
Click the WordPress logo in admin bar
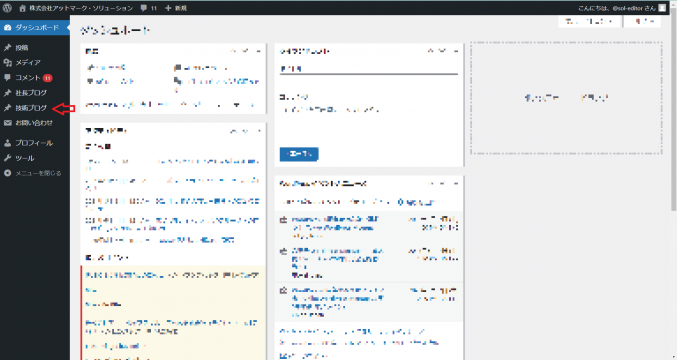[x=7, y=8]
